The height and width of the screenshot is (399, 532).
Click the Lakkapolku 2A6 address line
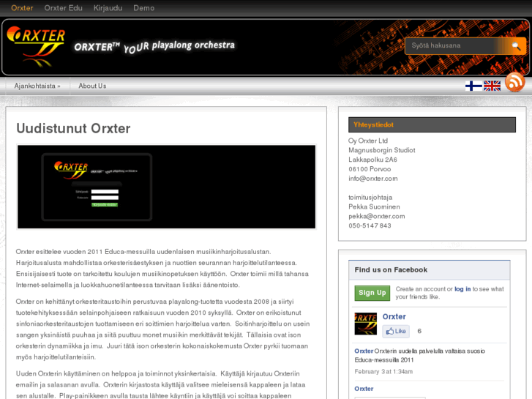372,160
